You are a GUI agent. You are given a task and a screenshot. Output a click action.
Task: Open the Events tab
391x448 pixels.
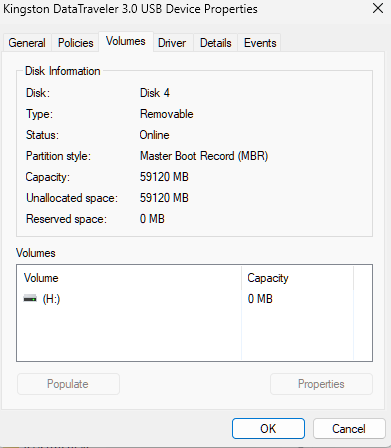tap(260, 43)
